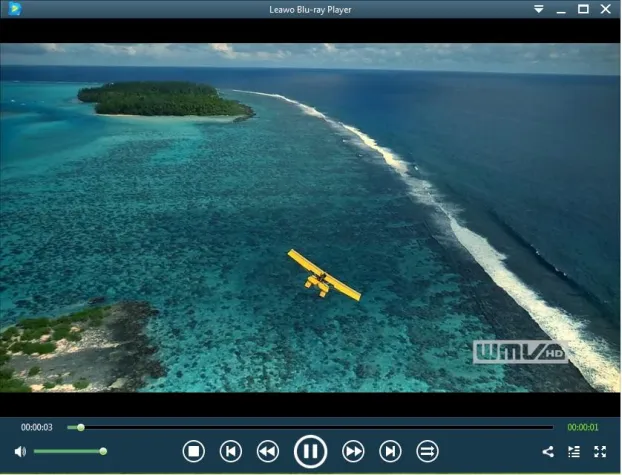This screenshot has width=622, height=475.
Task: Stop video playback
Action: pos(194,451)
